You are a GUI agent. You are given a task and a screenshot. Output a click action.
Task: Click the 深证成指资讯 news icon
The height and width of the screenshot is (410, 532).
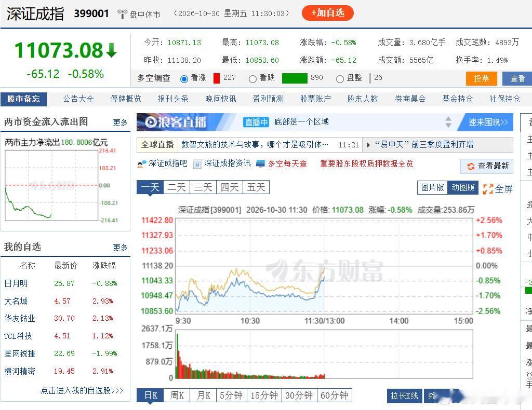(197, 164)
